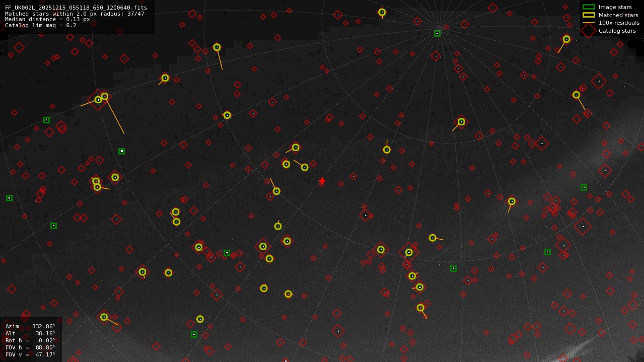644x362 pixels.
Task: Click the 'Matched stars' legend label
Action: click(618, 15)
